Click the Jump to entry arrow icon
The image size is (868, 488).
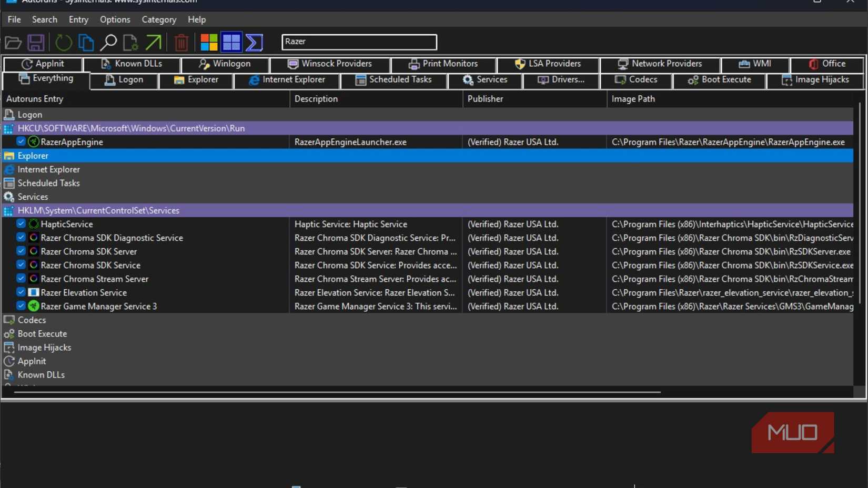click(x=154, y=43)
